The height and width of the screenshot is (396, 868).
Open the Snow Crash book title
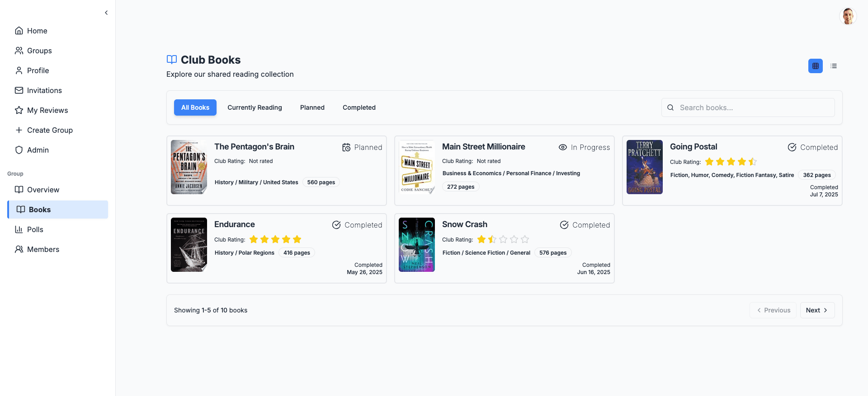tap(465, 224)
